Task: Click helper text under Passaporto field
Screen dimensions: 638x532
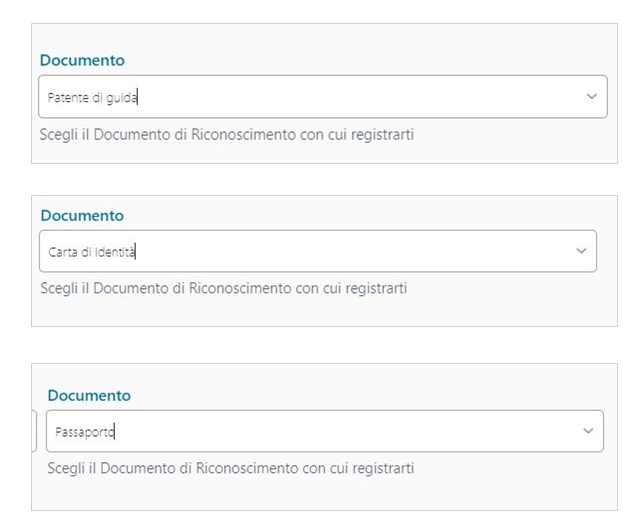Action: click(x=230, y=468)
